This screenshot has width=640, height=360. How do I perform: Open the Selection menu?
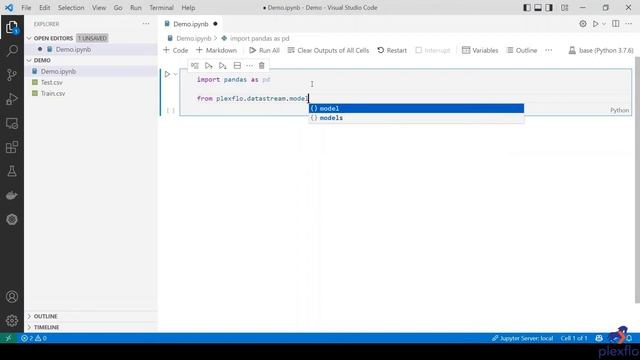(x=71, y=8)
